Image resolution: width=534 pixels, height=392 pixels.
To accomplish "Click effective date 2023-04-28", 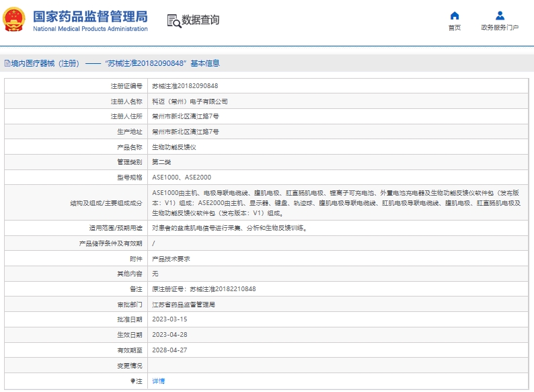I will click(x=169, y=335).
